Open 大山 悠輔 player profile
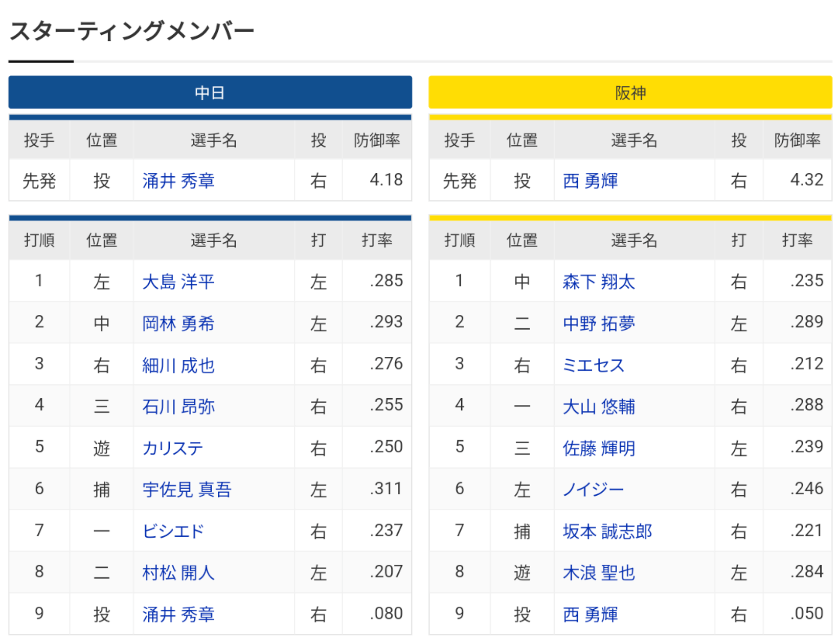This screenshot has width=838, height=644. pyautogui.click(x=598, y=406)
